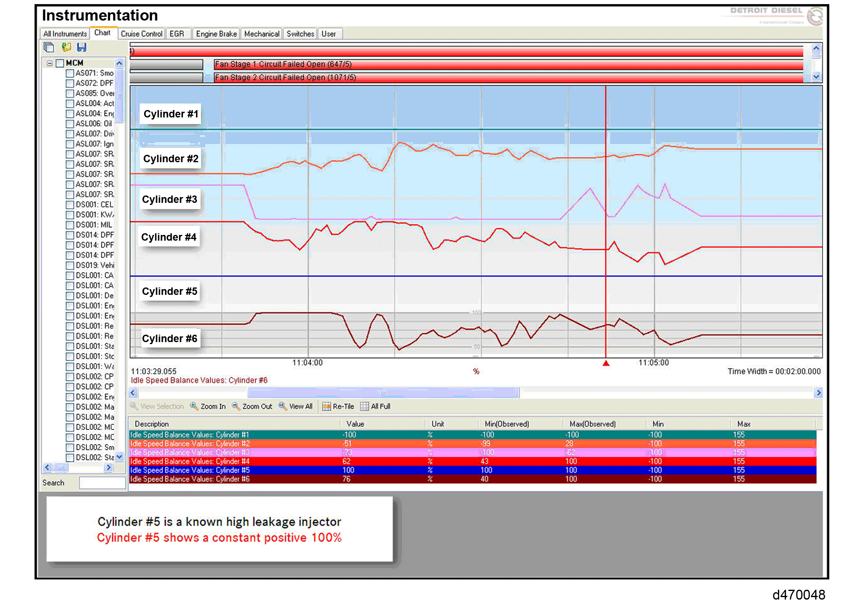Click the View All magnifier icon
Viewport: 863px width, 616px height.
click(x=283, y=406)
